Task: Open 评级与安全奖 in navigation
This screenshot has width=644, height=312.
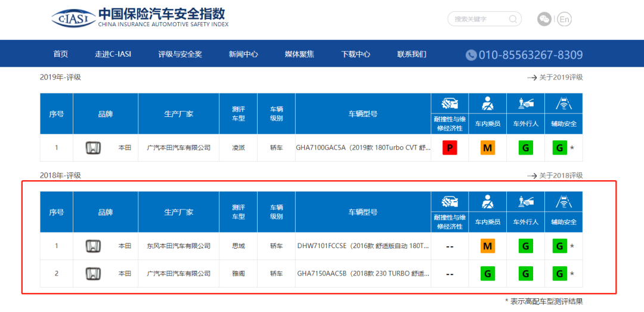Action: (179, 54)
